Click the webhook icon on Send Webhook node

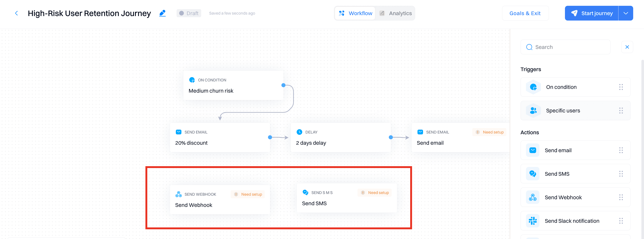click(178, 194)
